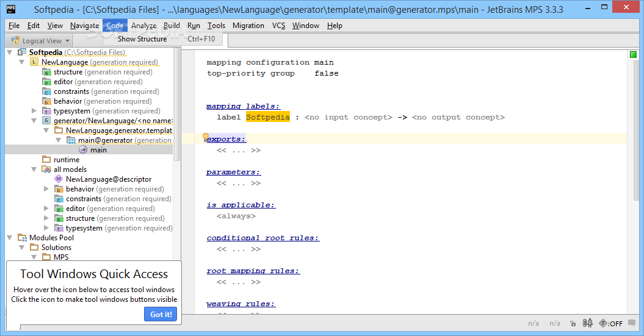Click the power save plug icon in status bar
644x336 pixels.
(x=588, y=323)
